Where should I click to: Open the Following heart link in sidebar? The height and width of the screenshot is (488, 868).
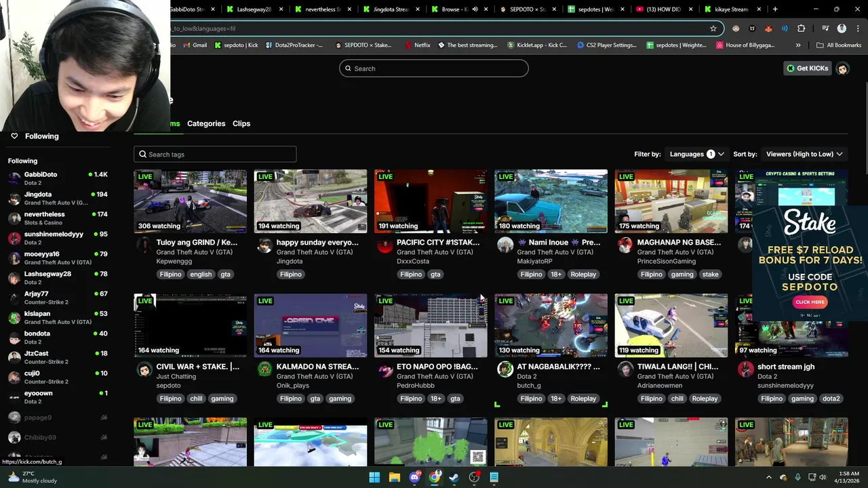pos(35,136)
